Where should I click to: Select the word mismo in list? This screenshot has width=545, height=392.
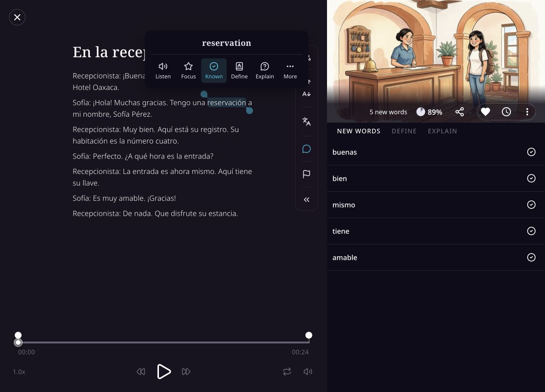[344, 205]
